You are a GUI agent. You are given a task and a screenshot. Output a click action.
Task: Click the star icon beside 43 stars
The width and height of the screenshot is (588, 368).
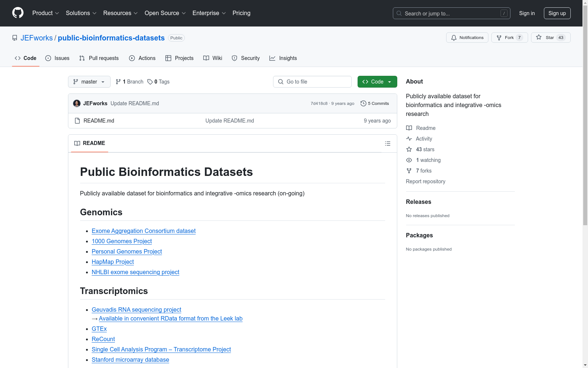[409, 149]
